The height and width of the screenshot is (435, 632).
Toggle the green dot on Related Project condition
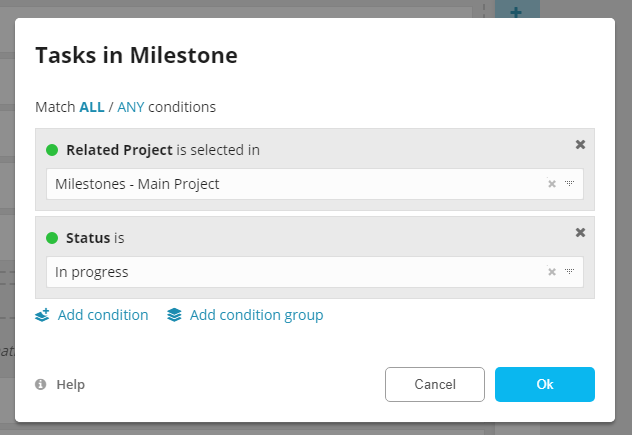click(x=52, y=150)
